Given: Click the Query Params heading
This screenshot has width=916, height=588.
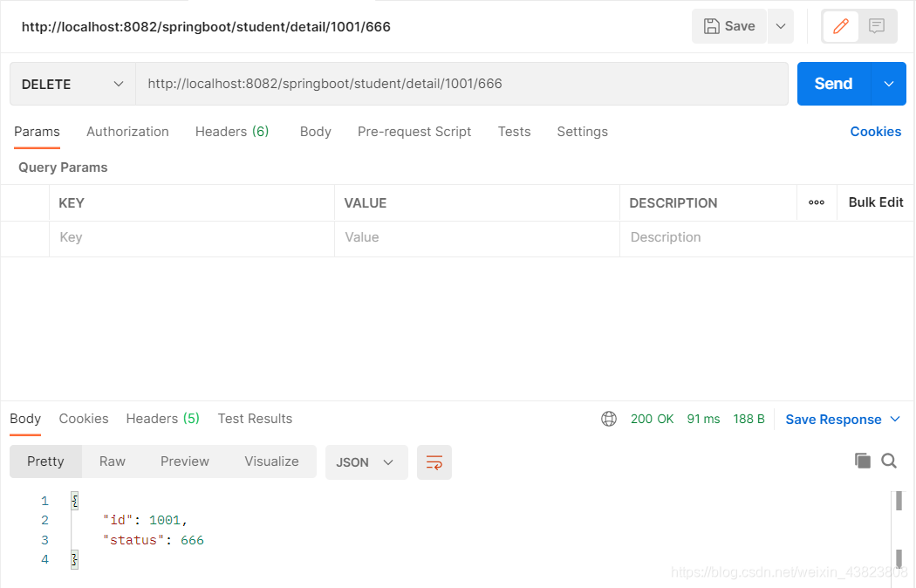Looking at the screenshot, I should coord(63,168).
